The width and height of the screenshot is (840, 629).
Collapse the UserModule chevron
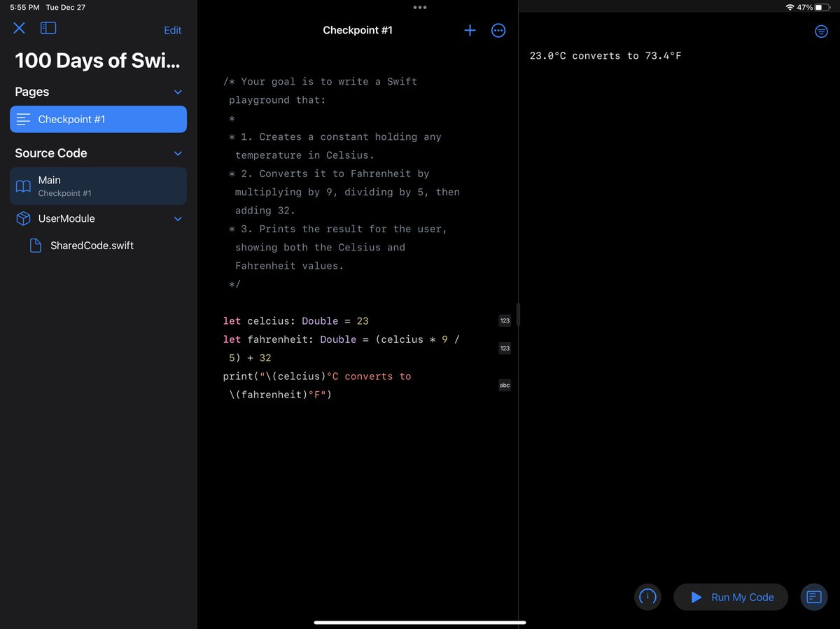[178, 219]
